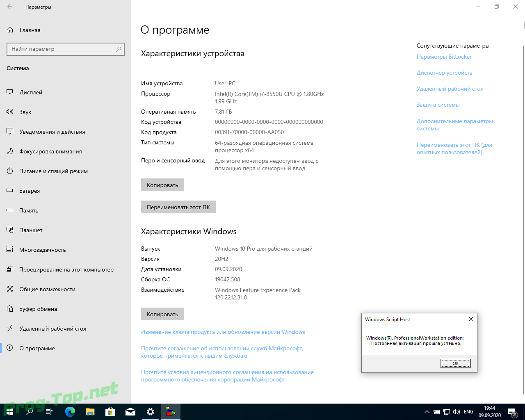Open the Майкрософт services agreement link
The height and width of the screenshot is (420, 525).
tap(222, 352)
